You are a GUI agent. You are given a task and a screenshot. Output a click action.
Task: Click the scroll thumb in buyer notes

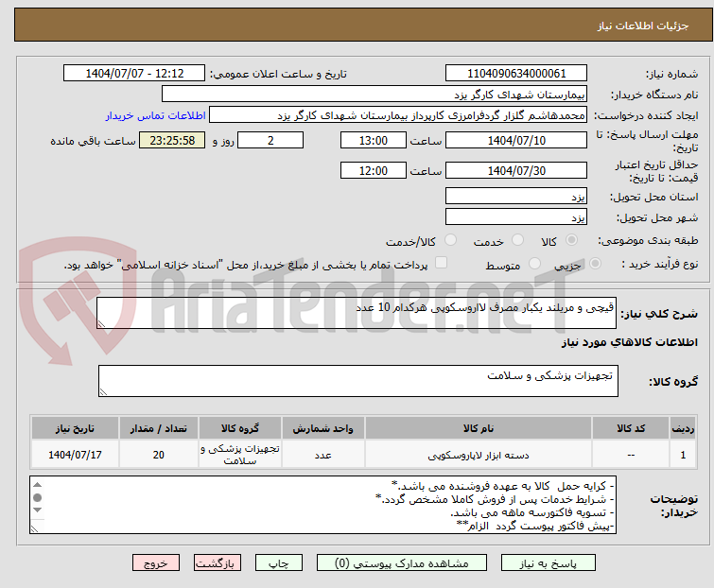click(37, 497)
